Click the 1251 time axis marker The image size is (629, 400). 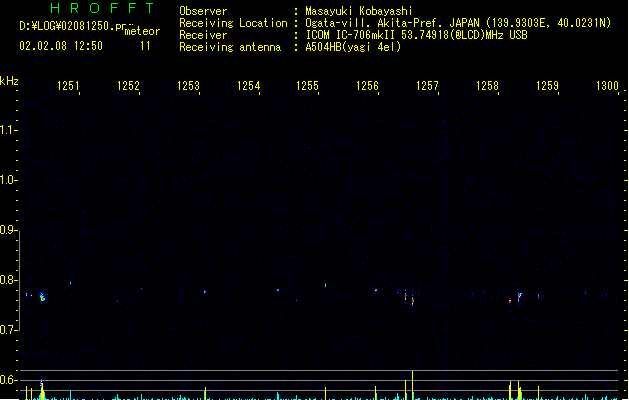(68, 86)
